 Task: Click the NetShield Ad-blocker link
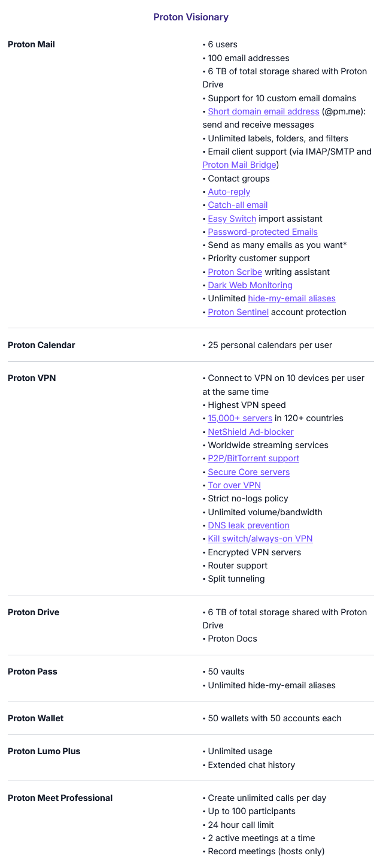pos(250,432)
